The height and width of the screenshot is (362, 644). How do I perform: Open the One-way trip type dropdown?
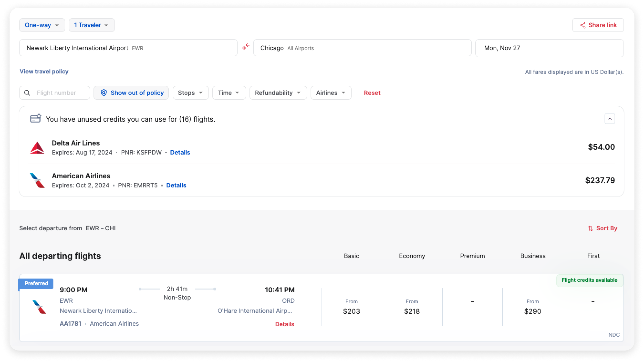pos(42,25)
